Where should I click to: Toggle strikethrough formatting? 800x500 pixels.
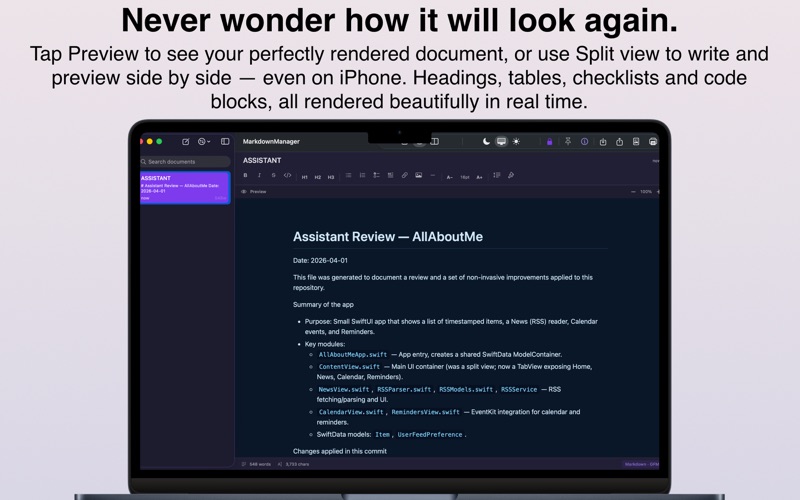(x=273, y=176)
